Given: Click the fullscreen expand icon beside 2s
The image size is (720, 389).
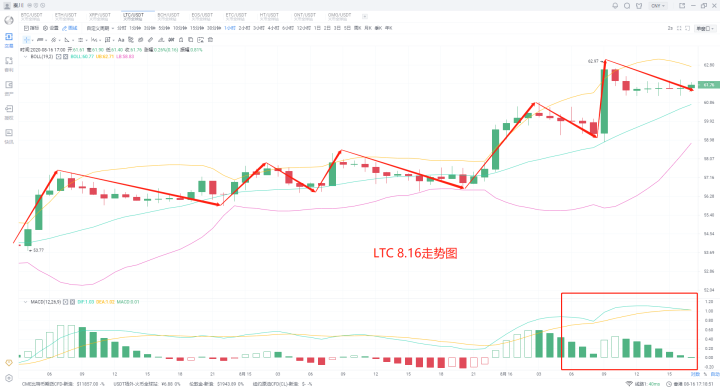Looking at the screenshot, I should coord(679,28).
